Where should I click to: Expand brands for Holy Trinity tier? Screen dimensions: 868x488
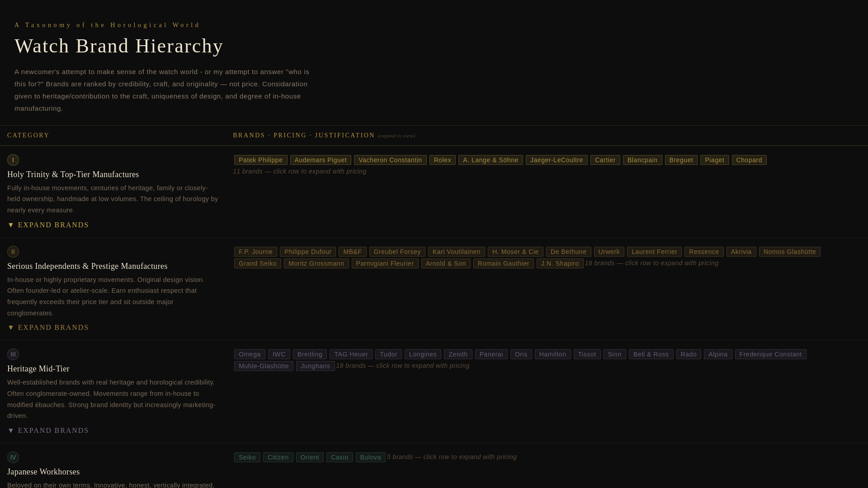tap(48, 225)
